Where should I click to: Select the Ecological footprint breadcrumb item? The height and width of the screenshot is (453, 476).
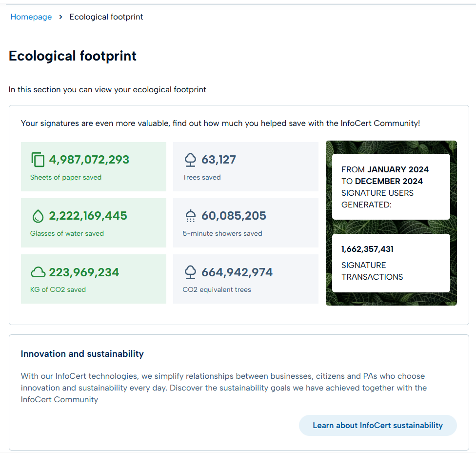pos(106,17)
